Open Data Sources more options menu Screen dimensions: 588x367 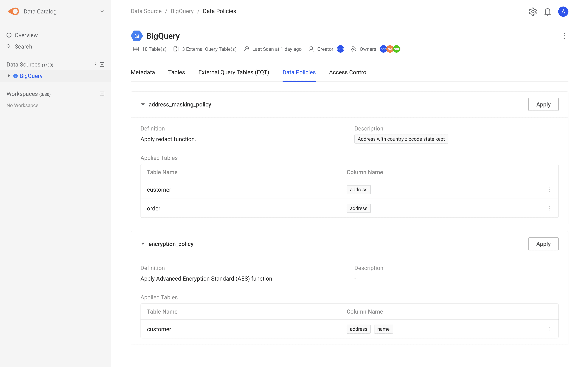pyautogui.click(x=95, y=64)
